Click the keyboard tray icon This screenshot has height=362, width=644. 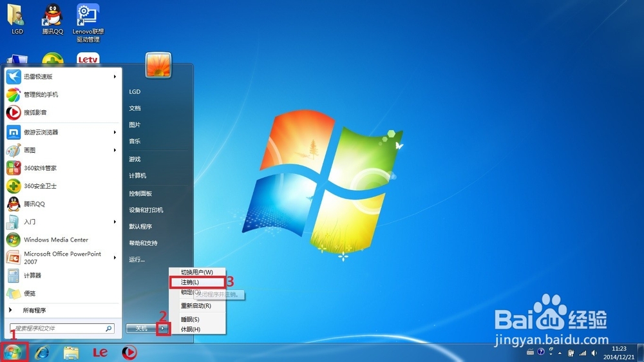[531, 352]
